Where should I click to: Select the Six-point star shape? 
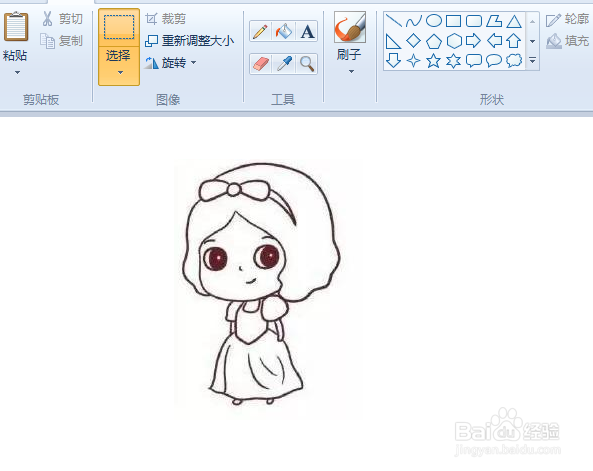453,61
